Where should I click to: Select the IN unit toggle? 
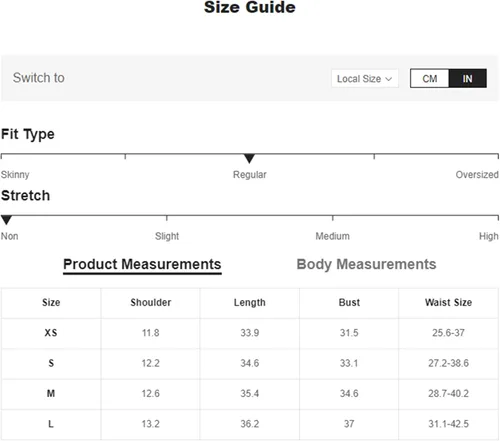coord(468,79)
